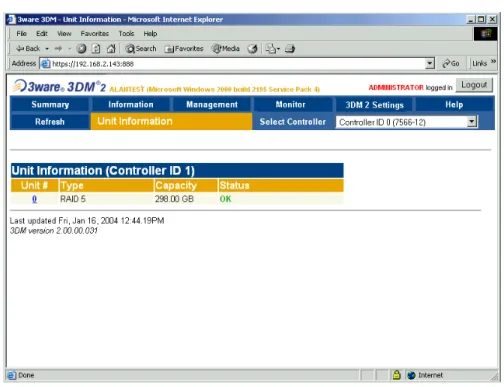This screenshot has width=504, height=387.
Task: Click the Type column header
Action: pos(106,185)
